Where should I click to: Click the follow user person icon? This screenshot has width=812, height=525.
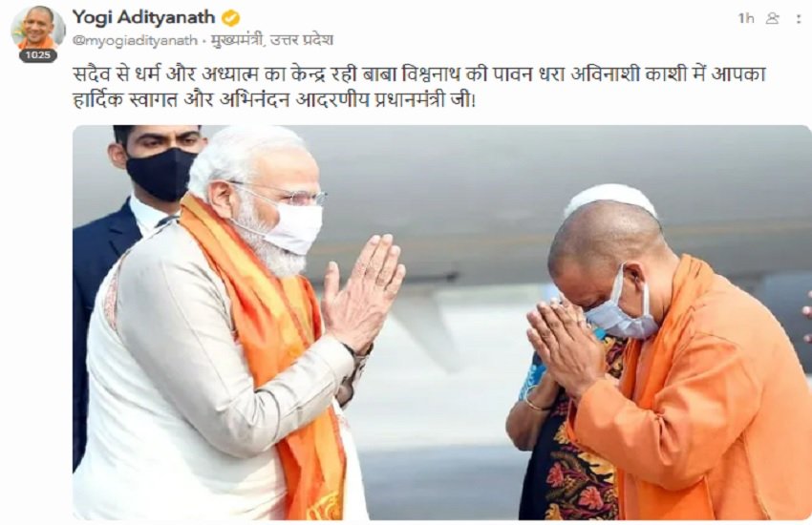(x=772, y=19)
